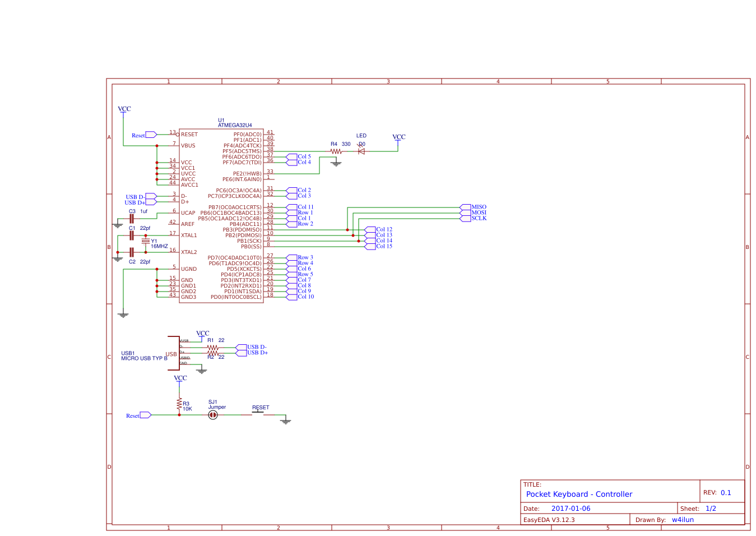The image size is (756, 536).
Task: Select the Col 8 net label
Action: pos(304,285)
